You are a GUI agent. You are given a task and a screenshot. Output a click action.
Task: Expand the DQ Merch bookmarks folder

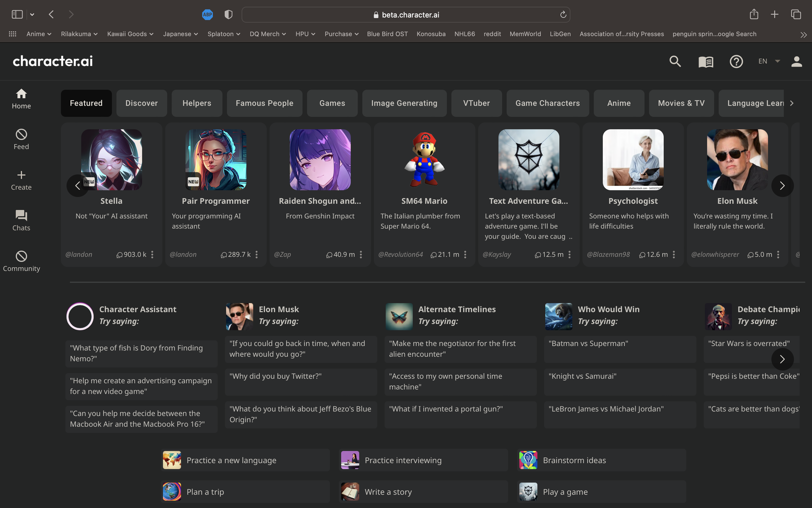point(268,34)
